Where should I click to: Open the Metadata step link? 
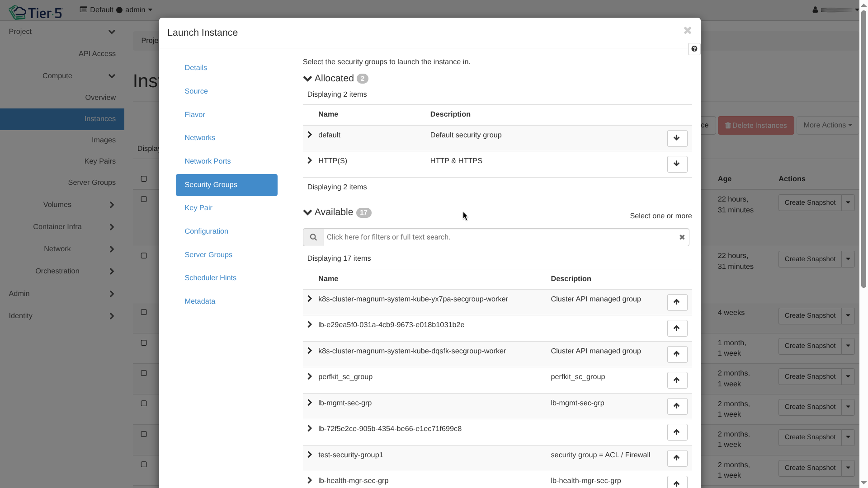pos(199,301)
